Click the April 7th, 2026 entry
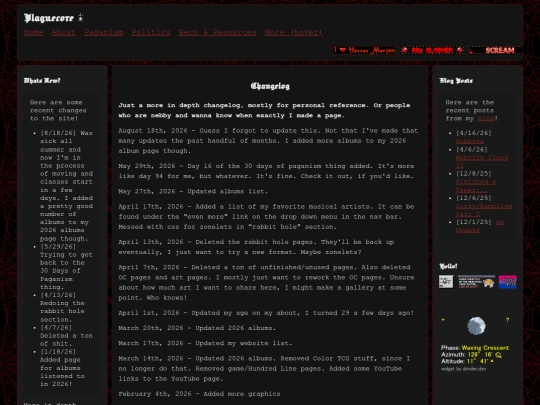540x405 pixels. click(266, 282)
